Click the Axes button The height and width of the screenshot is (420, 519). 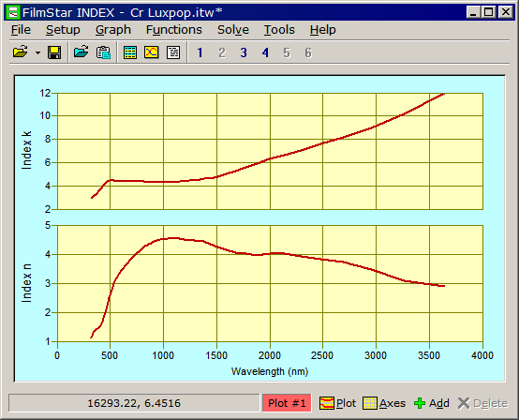point(384,403)
